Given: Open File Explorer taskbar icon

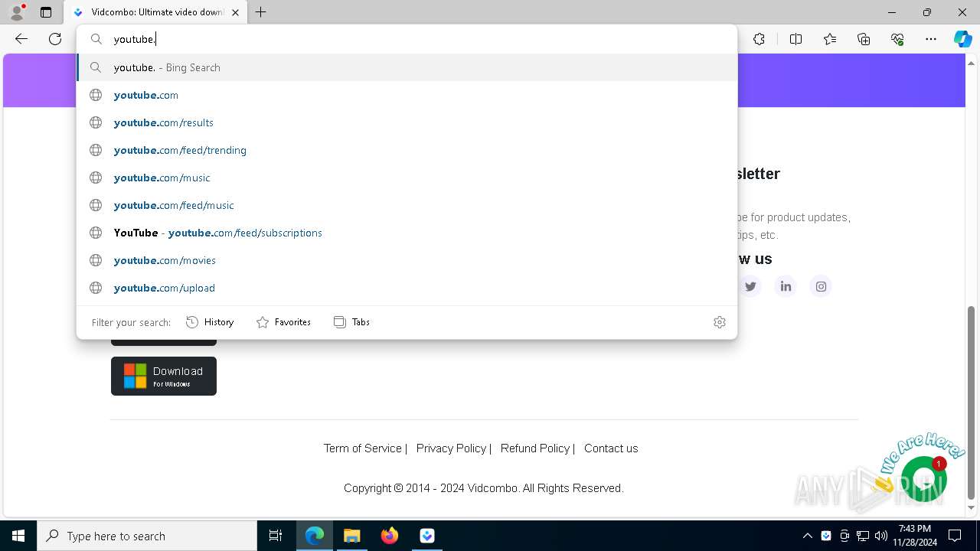Looking at the screenshot, I should (352, 536).
